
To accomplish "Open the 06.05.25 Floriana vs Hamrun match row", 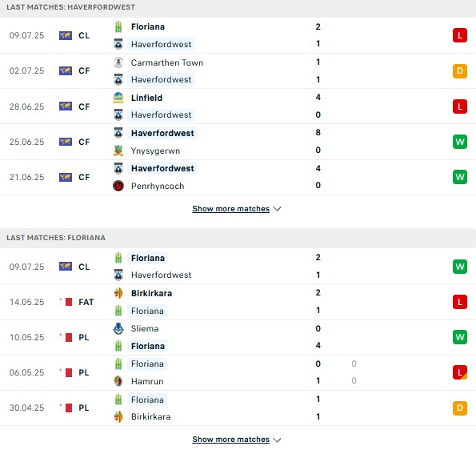I will click(238, 372).
